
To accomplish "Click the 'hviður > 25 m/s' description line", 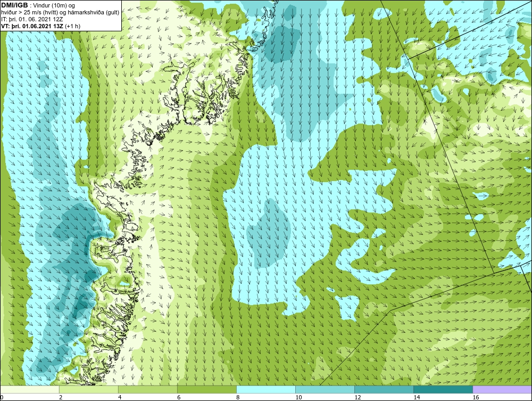I will pos(60,13).
